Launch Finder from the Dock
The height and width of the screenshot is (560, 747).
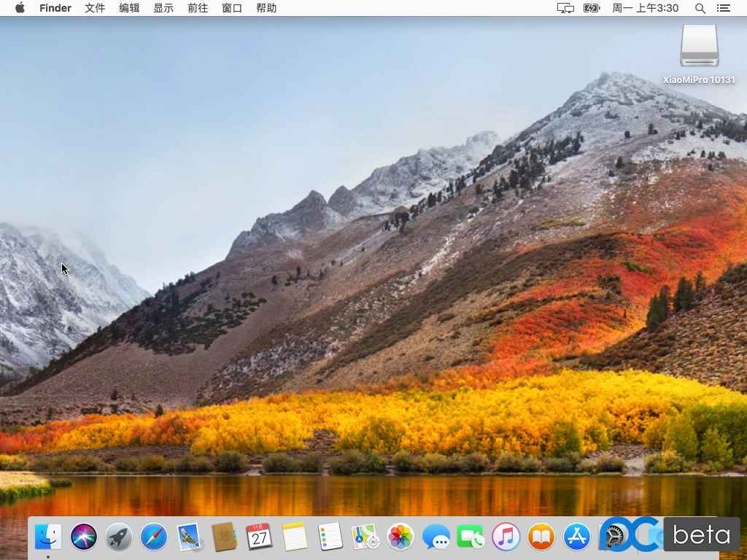(x=48, y=537)
